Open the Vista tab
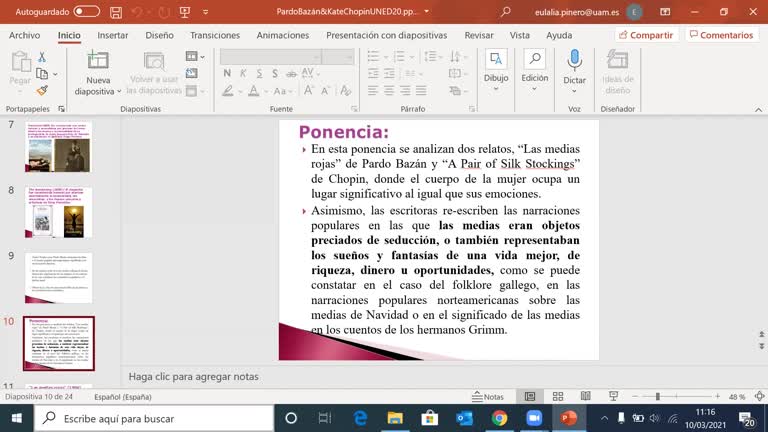The width and height of the screenshot is (768, 432). click(519, 35)
